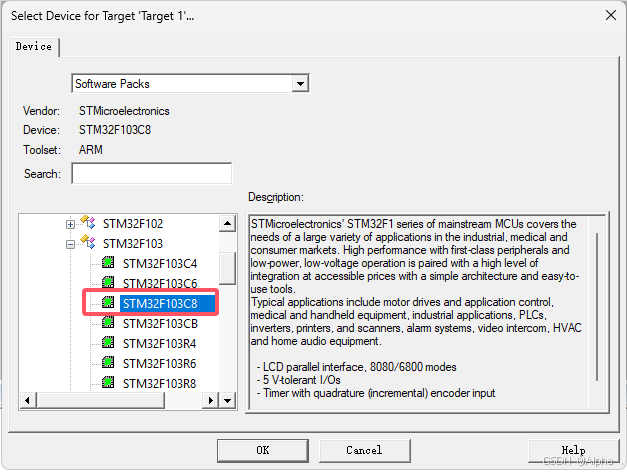Open the Software Packs dropdown
Screen dimensions: 627x472
[300, 84]
